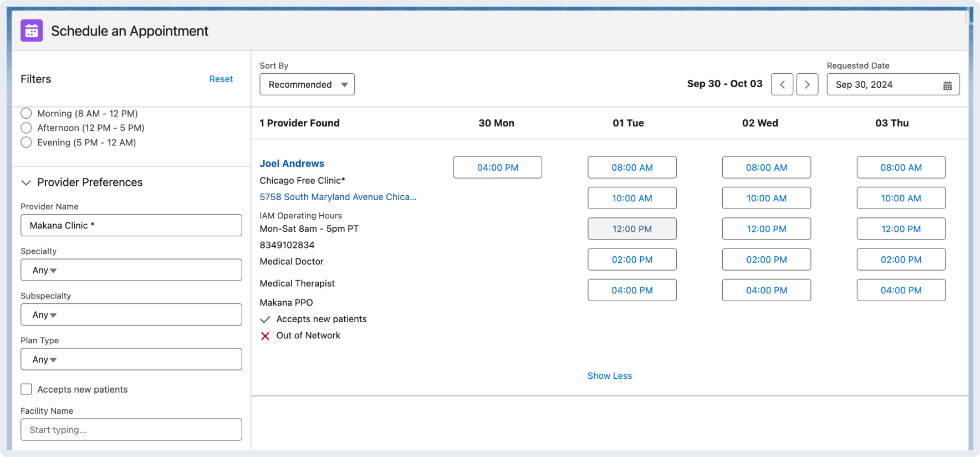Click the Provider Name input field

[x=131, y=225]
